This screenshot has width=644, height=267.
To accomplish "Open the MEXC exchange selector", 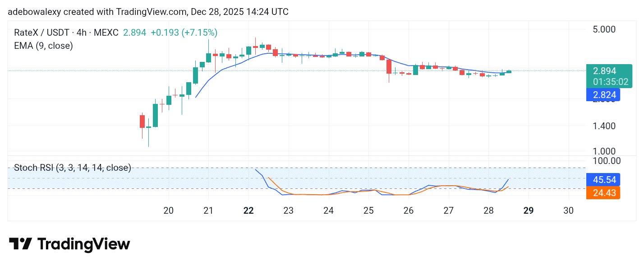I will click(x=106, y=33).
